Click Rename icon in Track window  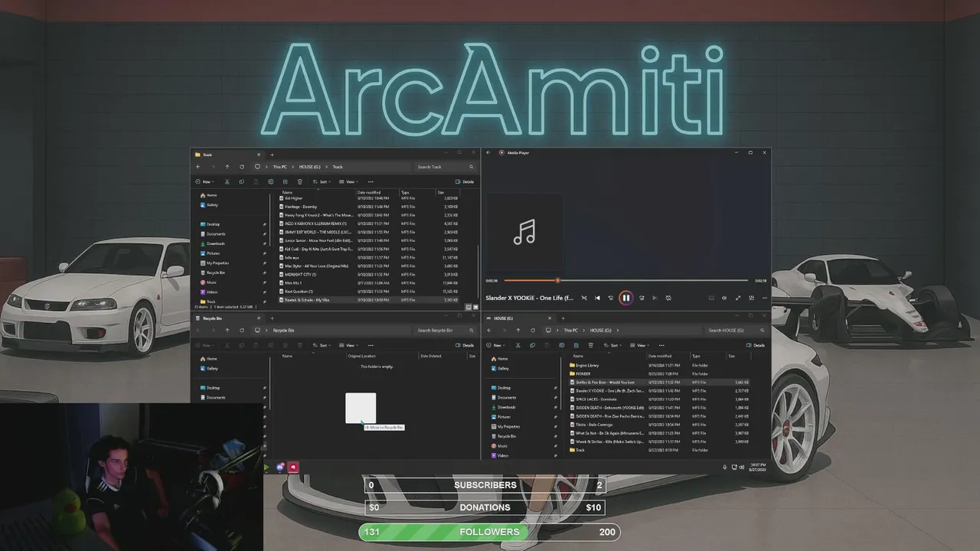271,181
